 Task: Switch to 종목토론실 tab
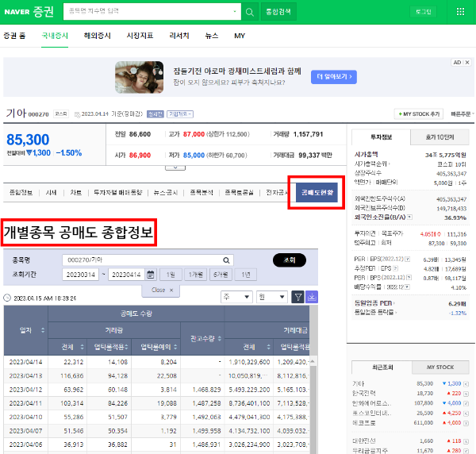coord(239,193)
